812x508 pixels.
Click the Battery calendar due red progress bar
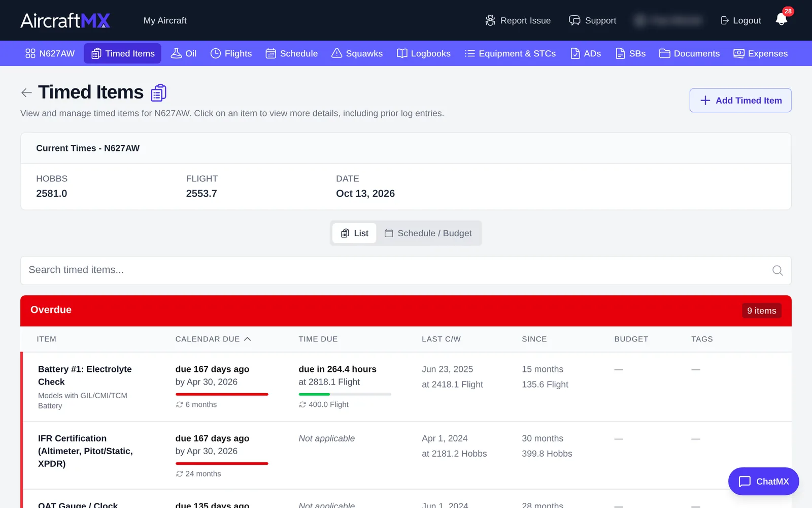click(222, 394)
